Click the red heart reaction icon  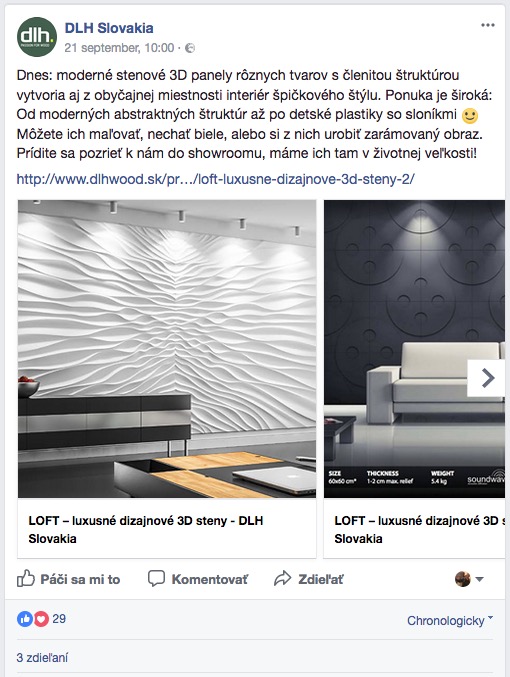click(41, 619)
